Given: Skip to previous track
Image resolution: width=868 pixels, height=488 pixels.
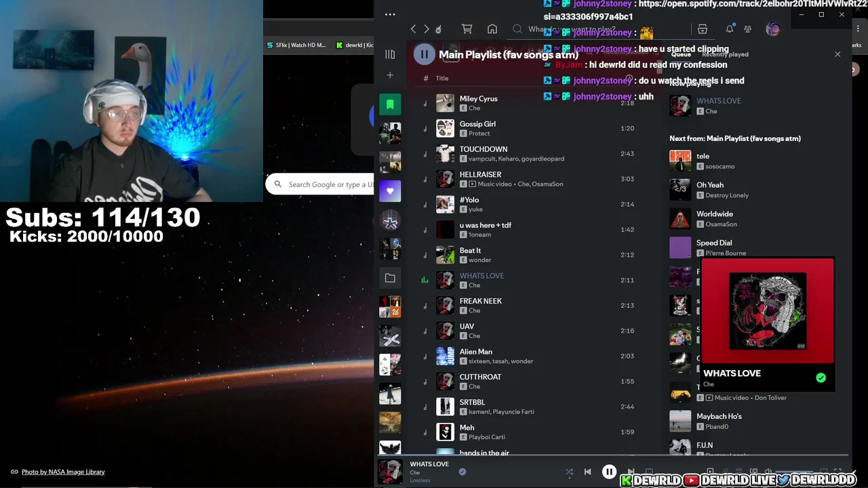Looking at the screenshot, I should [x=588, y=472].
